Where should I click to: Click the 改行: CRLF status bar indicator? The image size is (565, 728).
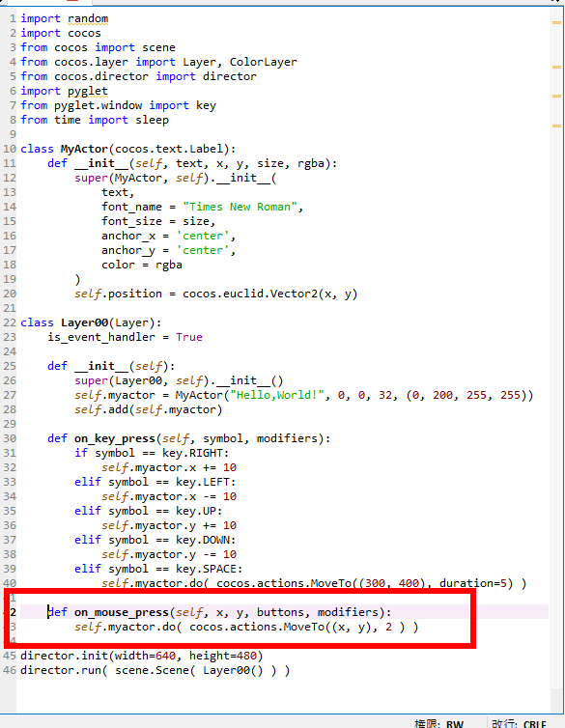click(519, 723)
